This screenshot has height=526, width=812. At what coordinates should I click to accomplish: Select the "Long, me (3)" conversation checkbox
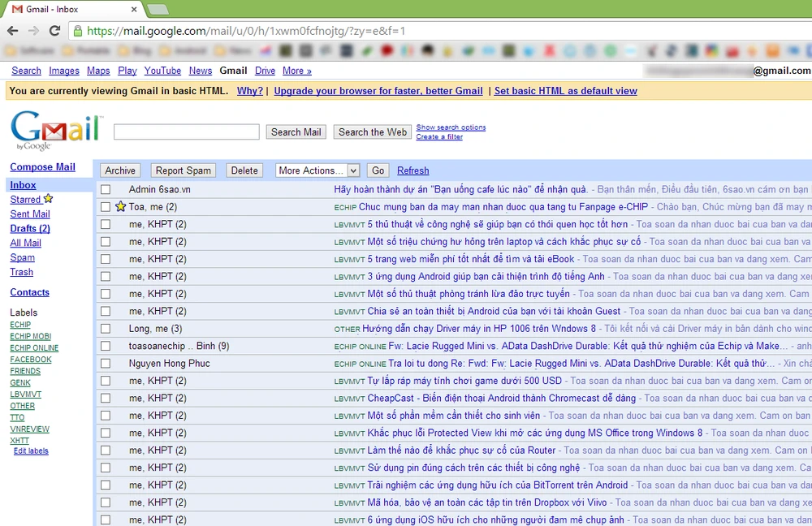[x=106, y=328]
